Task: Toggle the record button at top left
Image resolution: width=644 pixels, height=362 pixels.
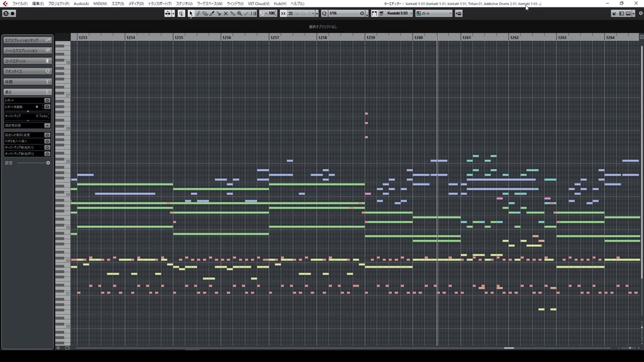Action: pos(13,14)
